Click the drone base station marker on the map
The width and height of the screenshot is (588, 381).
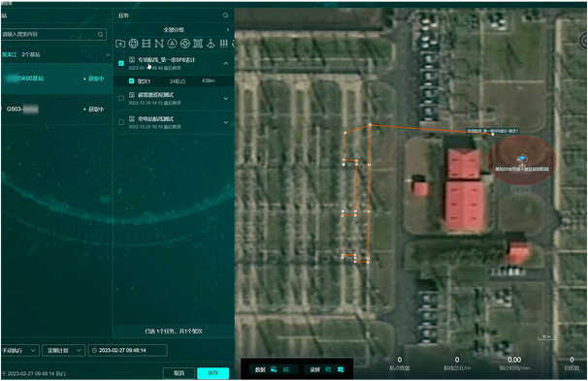click(522, 159)
